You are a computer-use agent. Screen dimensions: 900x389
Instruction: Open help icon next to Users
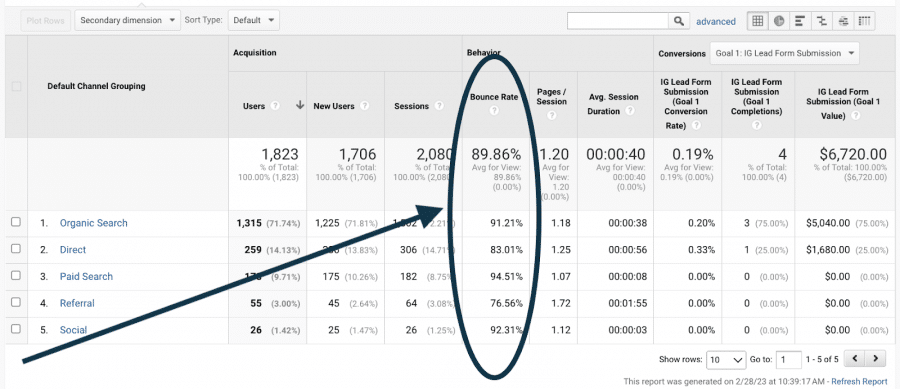(275, 106)
